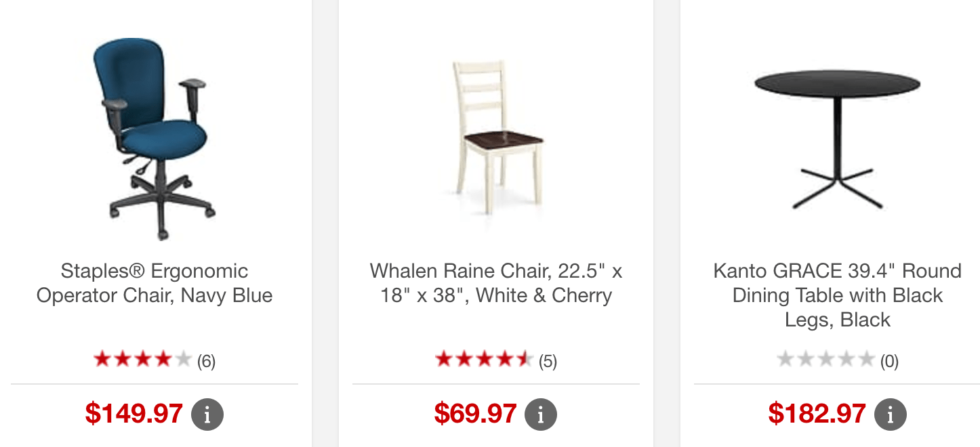View the (5) reviews for the Whalen chair
Screen dimensions: 980x447
click(x=548, y=361)
